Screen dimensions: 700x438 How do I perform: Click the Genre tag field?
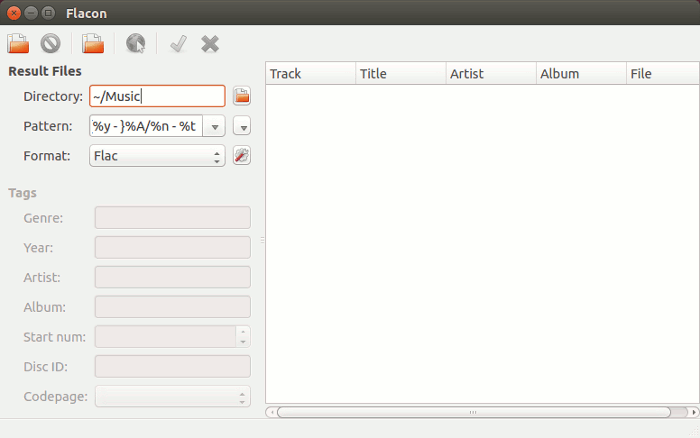[x=173, y=217]
